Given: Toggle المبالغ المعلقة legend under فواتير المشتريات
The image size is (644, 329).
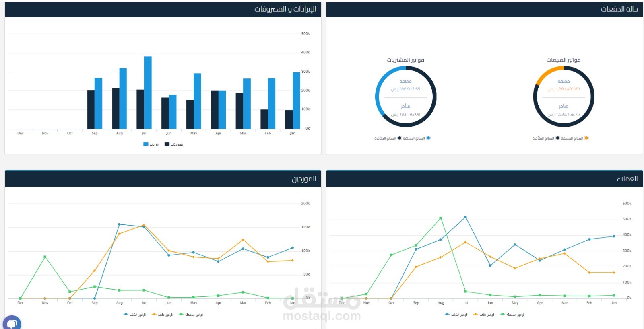Looking at the screenshot, I should click(417, 138).
